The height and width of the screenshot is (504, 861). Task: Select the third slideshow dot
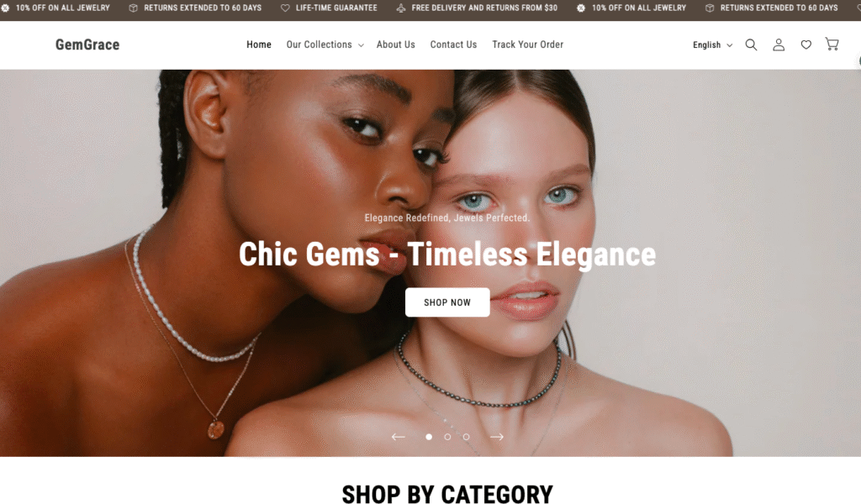466,437
